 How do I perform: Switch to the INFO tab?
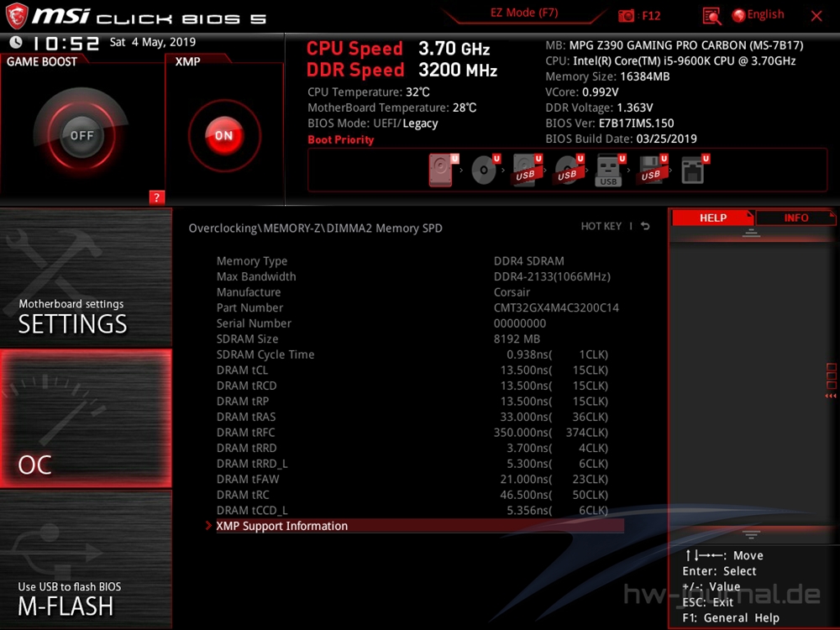pyautogui.click(x=795, y=218)
